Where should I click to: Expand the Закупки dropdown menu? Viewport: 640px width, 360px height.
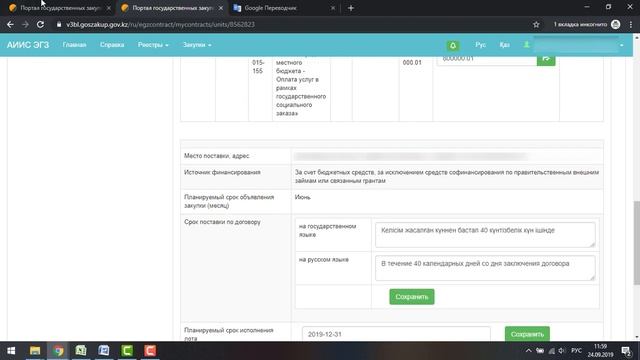(x=197, y=44)
